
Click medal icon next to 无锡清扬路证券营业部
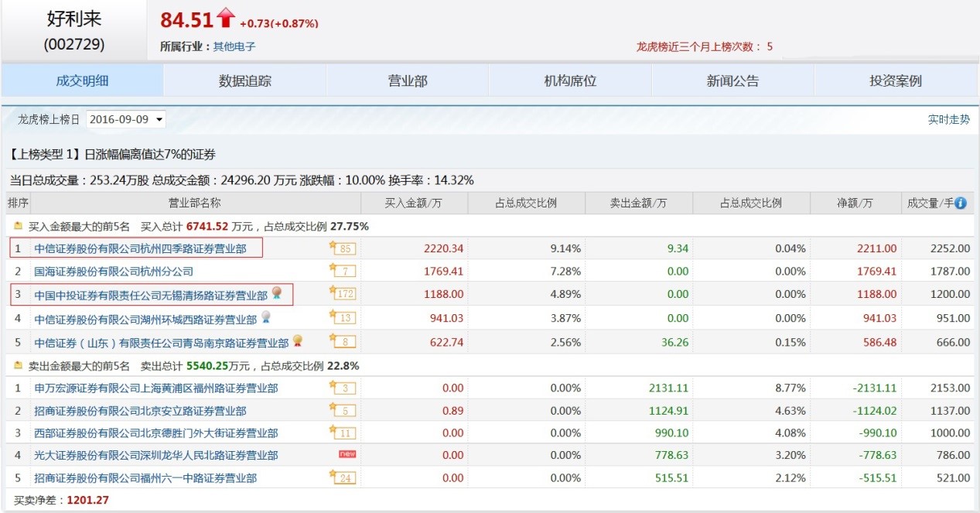tap(276, 293)
